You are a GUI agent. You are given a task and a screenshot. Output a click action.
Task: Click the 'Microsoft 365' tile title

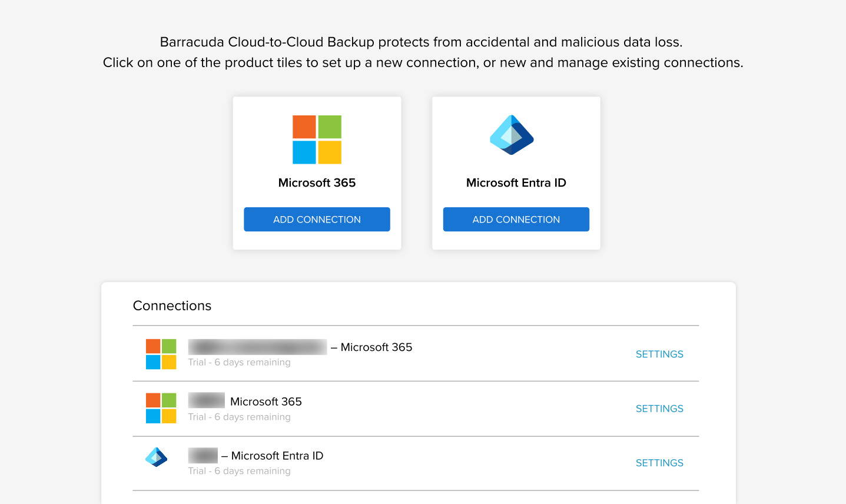click(x=317, y=183)
